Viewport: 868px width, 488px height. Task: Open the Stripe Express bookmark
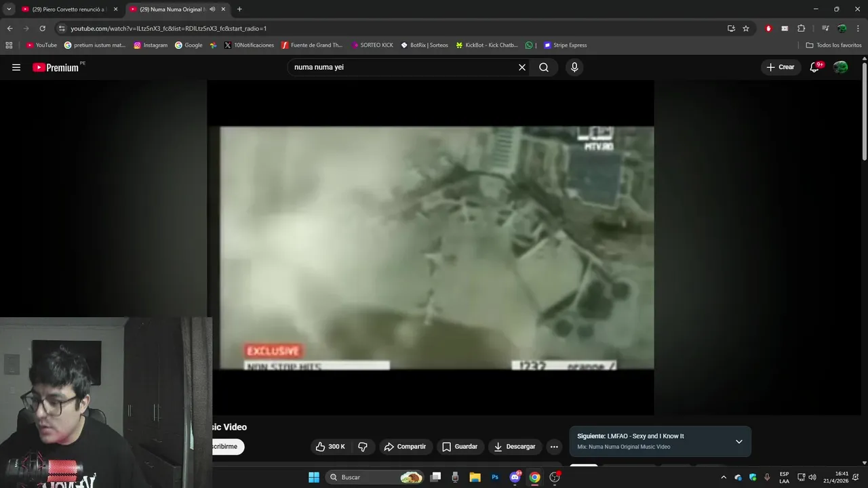coord(566,45)
